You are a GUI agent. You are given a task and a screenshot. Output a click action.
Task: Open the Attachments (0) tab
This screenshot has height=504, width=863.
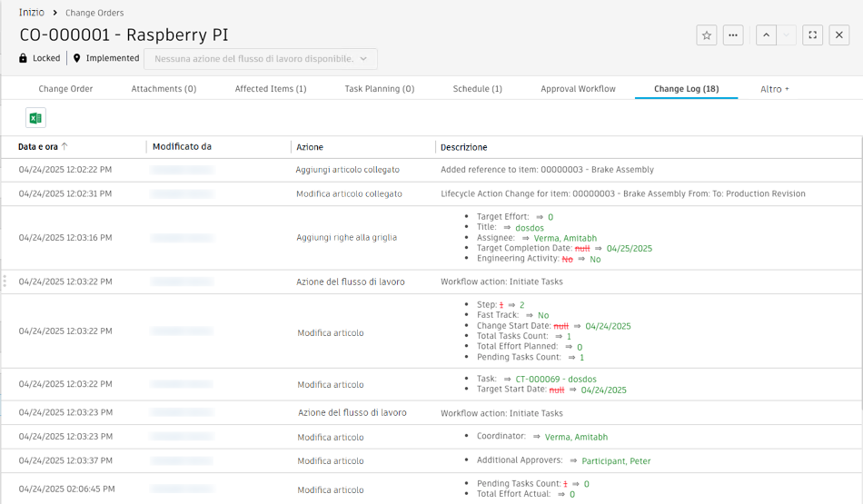pyautogui.click(x=164, y=89)
